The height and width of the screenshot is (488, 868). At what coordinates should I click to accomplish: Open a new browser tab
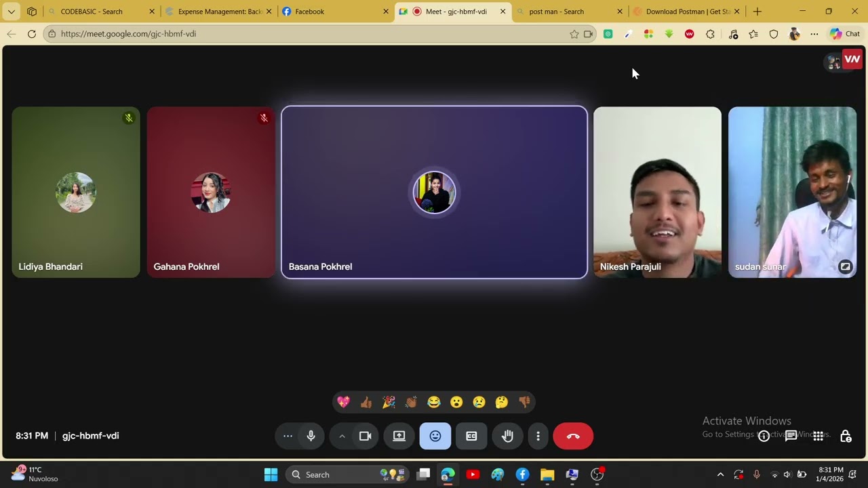click(757, 12)
